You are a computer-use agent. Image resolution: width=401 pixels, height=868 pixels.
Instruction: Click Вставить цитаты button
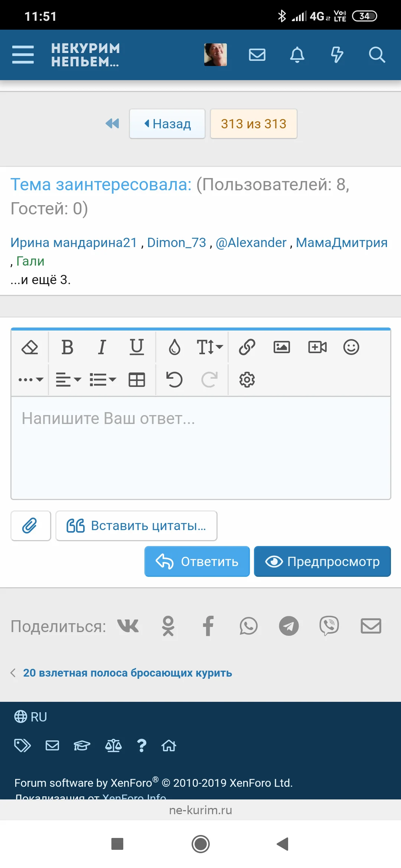(x=136, y=526)
